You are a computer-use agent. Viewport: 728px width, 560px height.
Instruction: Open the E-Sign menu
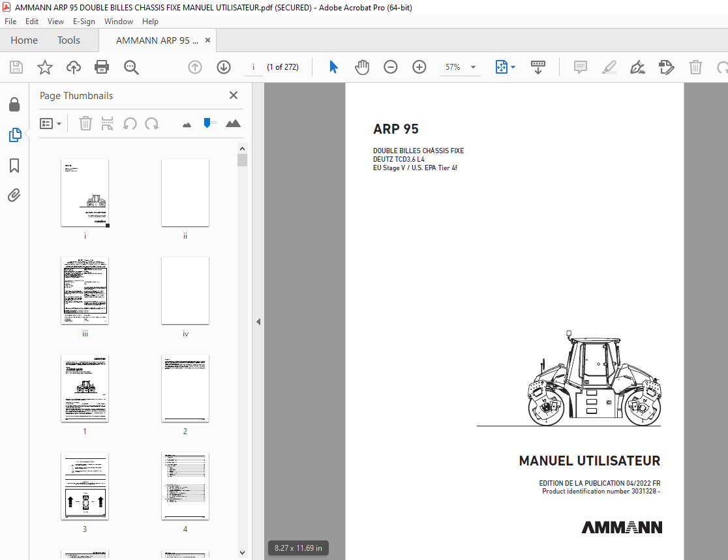pyautogui.click(x=84, y=22)
